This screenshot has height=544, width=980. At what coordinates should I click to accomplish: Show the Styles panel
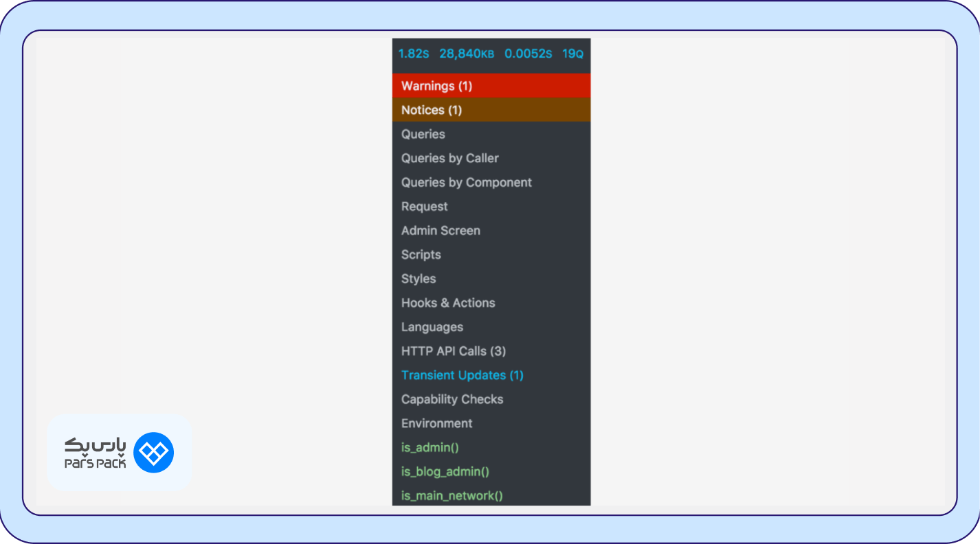tap(418, 278)
